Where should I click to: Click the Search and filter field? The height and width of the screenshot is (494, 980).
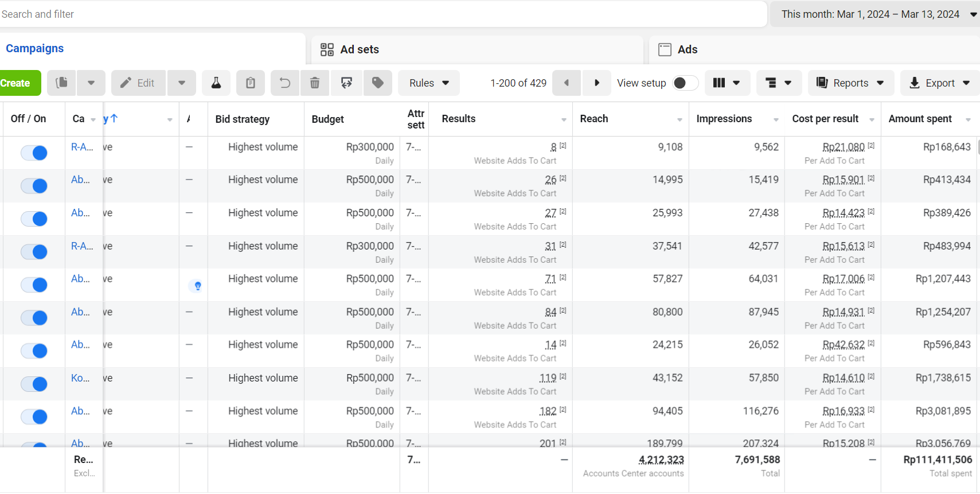click(383, 14)
